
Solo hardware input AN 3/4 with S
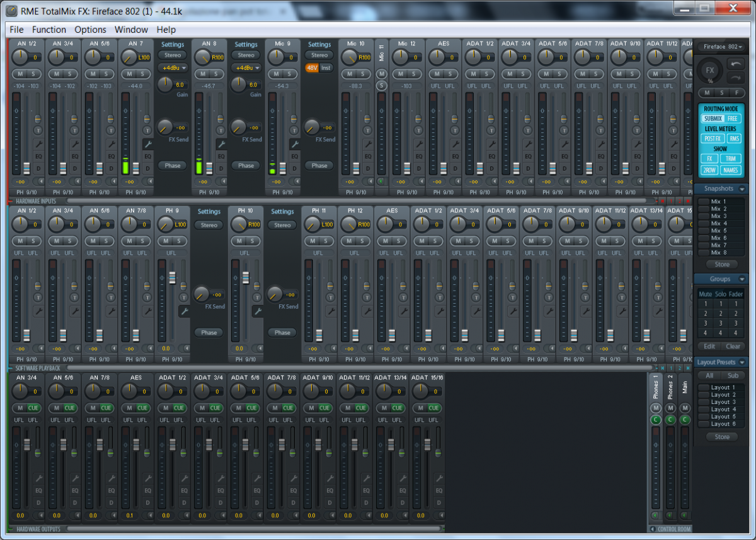point(69,74)
